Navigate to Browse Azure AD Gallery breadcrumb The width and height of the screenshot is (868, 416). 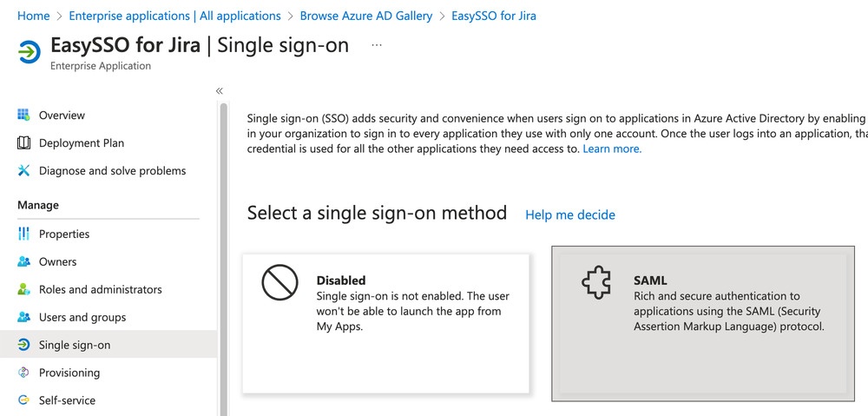366,16
